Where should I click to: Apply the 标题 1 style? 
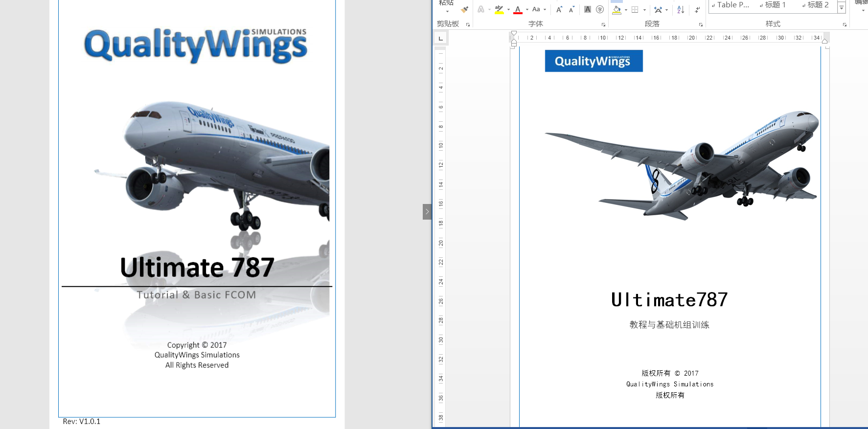pyautogui.click(x=773, y=5)
